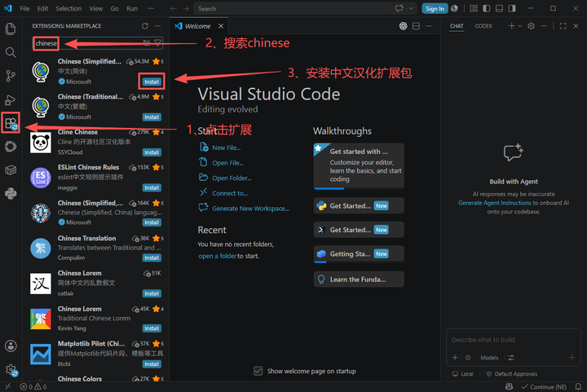Image resolution: width=587 pixels, height=392 pixels.
Task: Click Customize Layout icon in title bar
Action: (474, 8)
